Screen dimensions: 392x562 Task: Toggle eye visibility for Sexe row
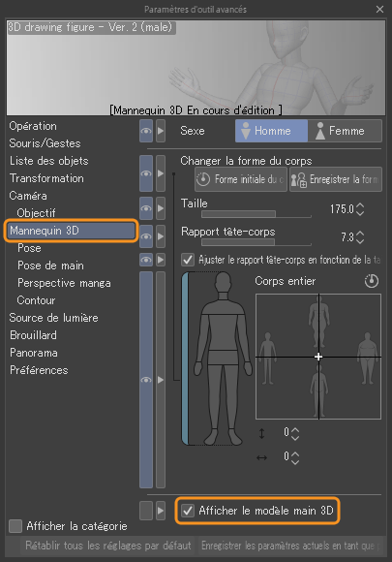tap(146, 131)
